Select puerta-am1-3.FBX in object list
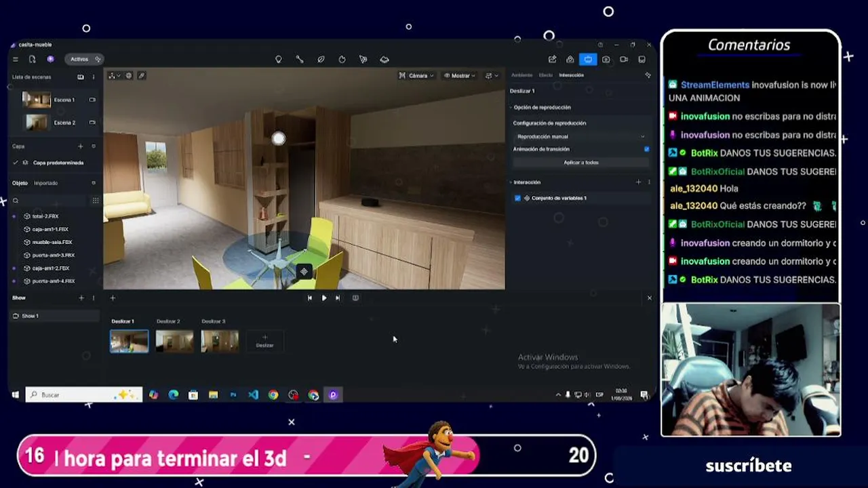The image size is (868, 488). 53,255
